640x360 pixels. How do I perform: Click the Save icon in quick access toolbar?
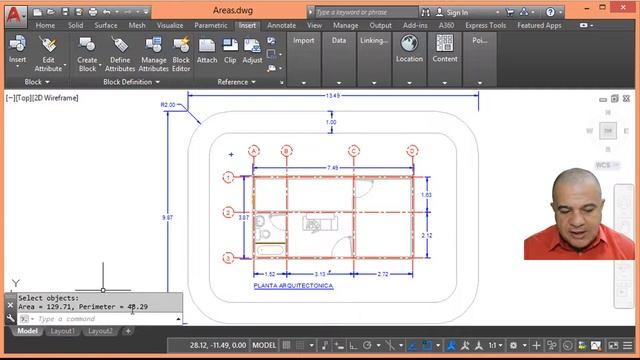pyautogui.click(x=65, y=12)
